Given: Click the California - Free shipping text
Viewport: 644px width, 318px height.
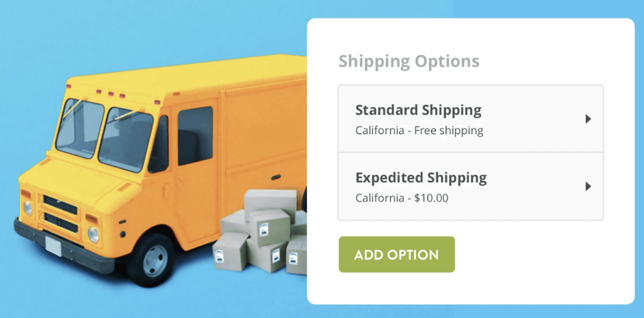Looking at the screenshot, I should (x=419, y=131).
